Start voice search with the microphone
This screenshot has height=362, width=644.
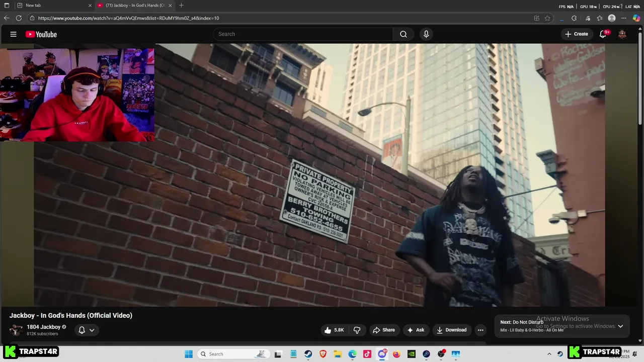[426, 34]
